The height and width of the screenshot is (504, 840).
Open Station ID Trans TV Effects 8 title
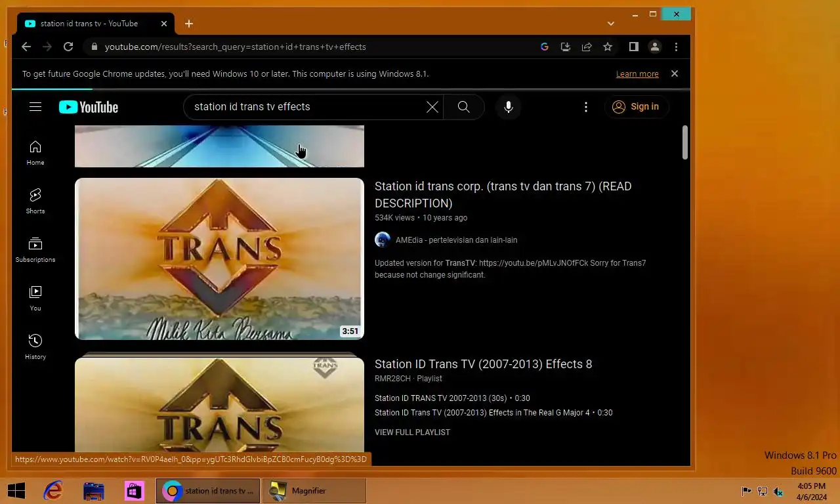click(484, 364)
